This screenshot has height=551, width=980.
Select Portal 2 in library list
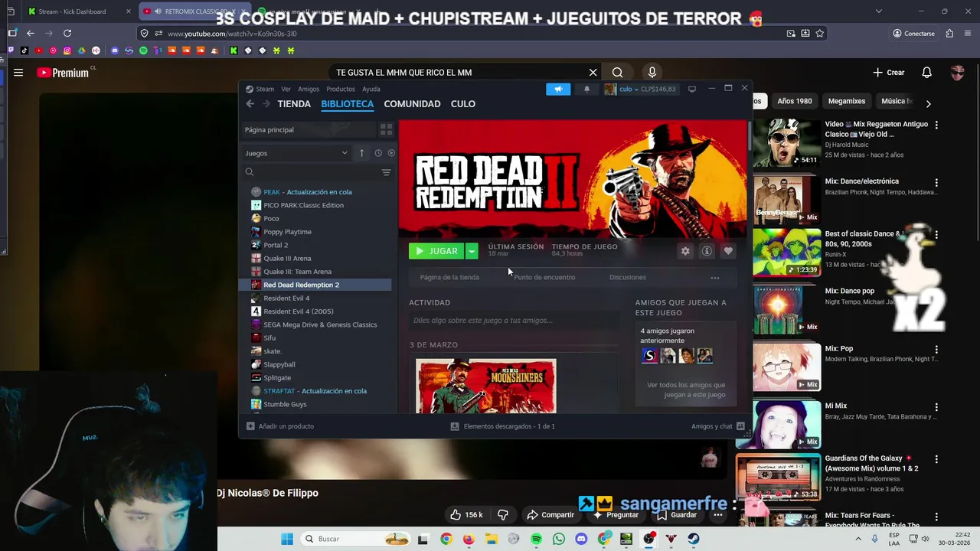(x=276, y=245)
